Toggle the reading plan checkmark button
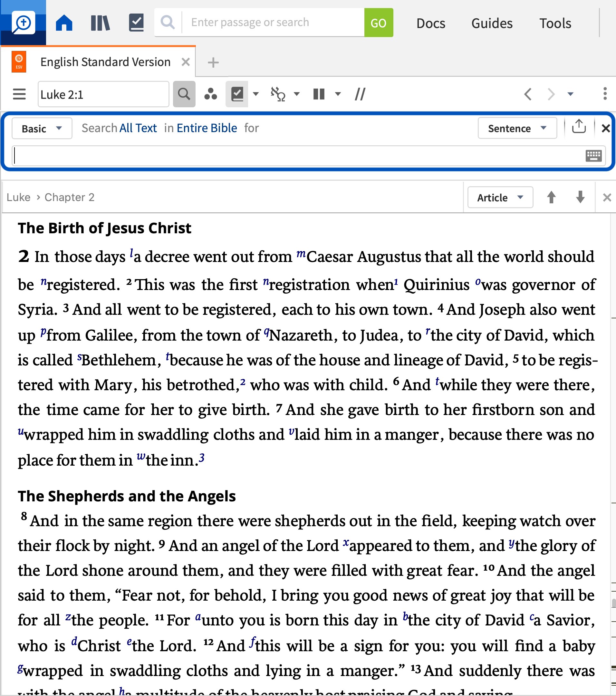 point(237,94)
